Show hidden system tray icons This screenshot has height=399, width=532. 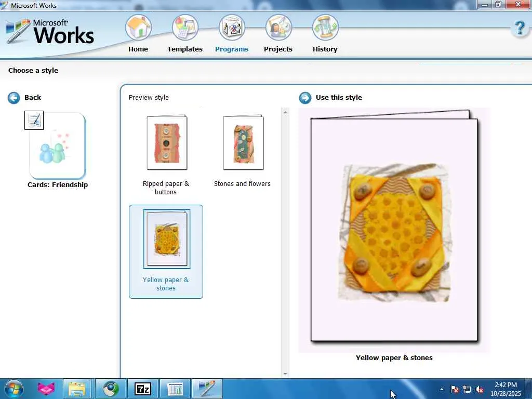(442, 389)
